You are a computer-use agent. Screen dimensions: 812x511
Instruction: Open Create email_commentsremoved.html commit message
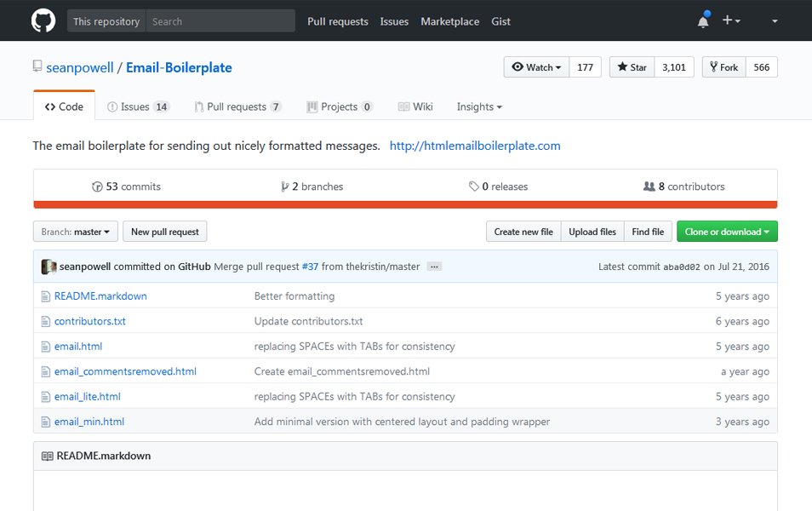click(342, 371)
